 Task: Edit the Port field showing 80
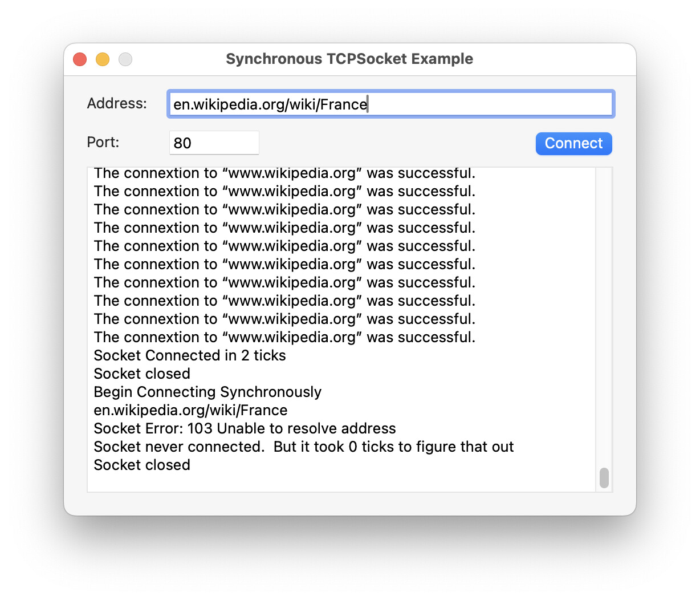[x=214, y=143]
